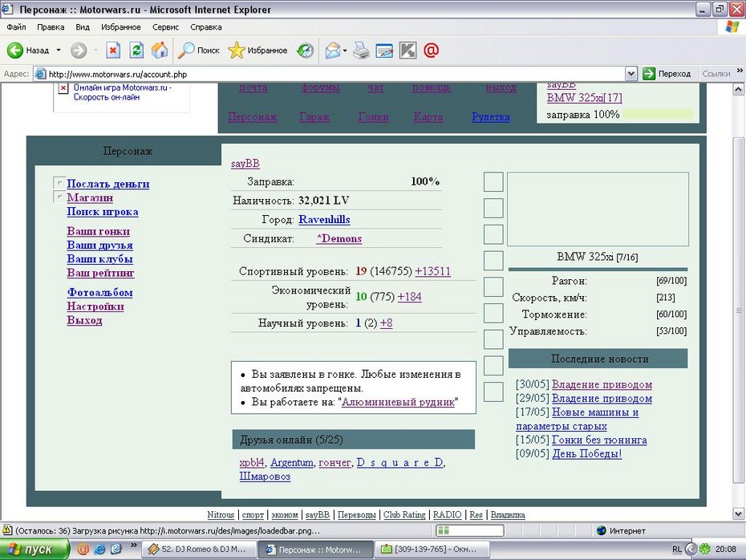Viewport: 746px width, 560px height.
Task: Open the History clock icon
Action: click(305, 50)
